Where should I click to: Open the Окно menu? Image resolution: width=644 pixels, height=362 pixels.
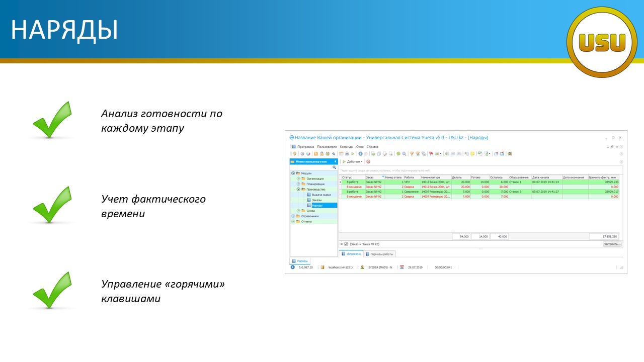[x=360, y=147]
